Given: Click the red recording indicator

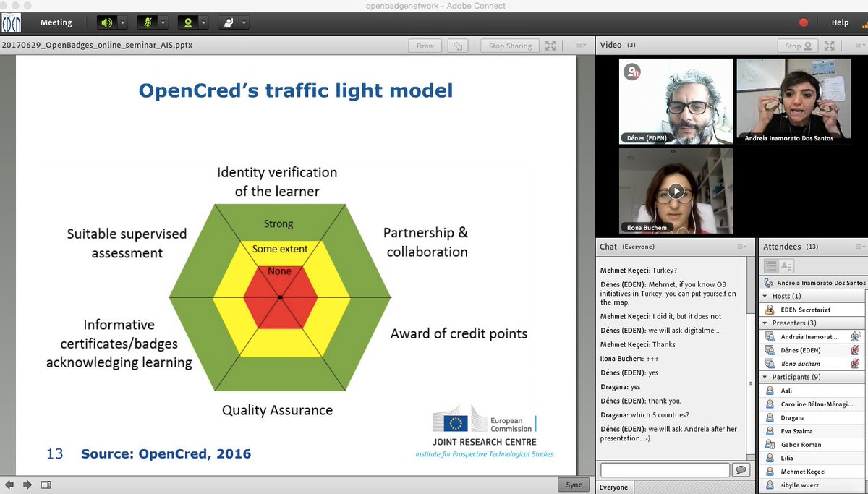Looking at the screenshot, I should coord(804,22).
